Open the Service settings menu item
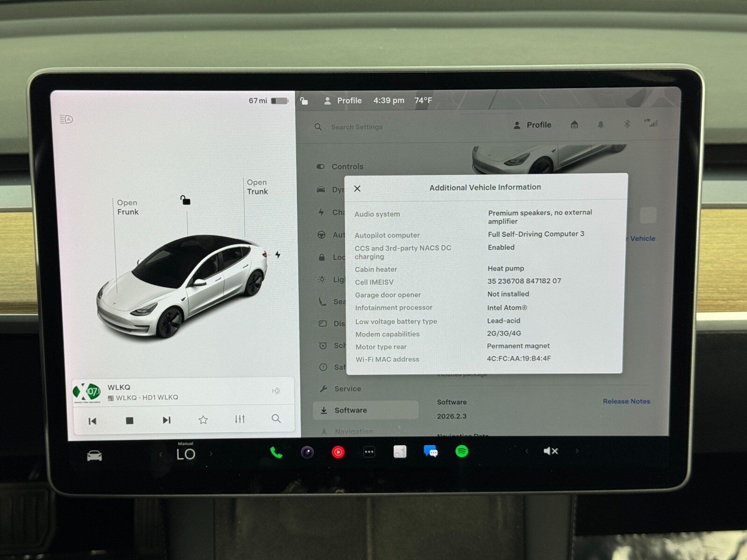Screen dimensions: 747x560 tap(347, 389)
